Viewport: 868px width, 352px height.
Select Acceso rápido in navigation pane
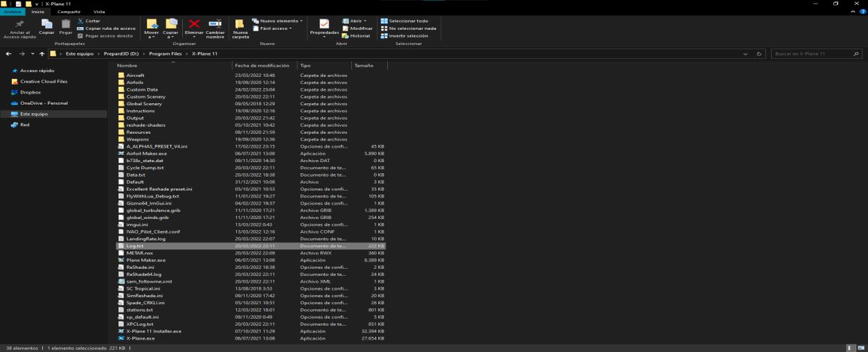coord(37,71)
